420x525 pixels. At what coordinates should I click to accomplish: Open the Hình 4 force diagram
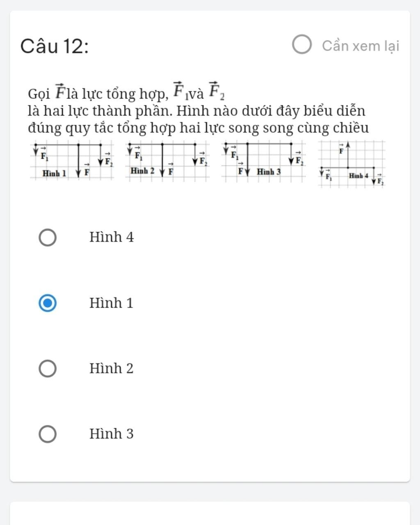point(352,164)
